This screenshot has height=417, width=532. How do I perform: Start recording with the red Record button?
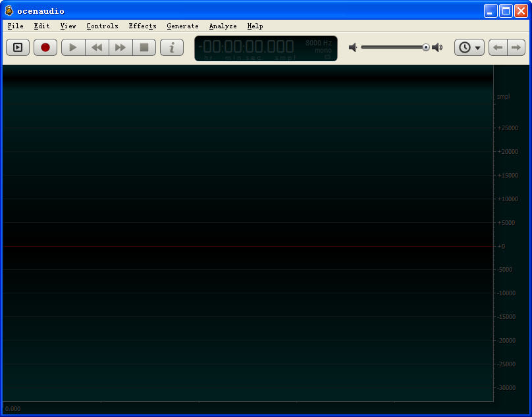(x=45, y=47)
